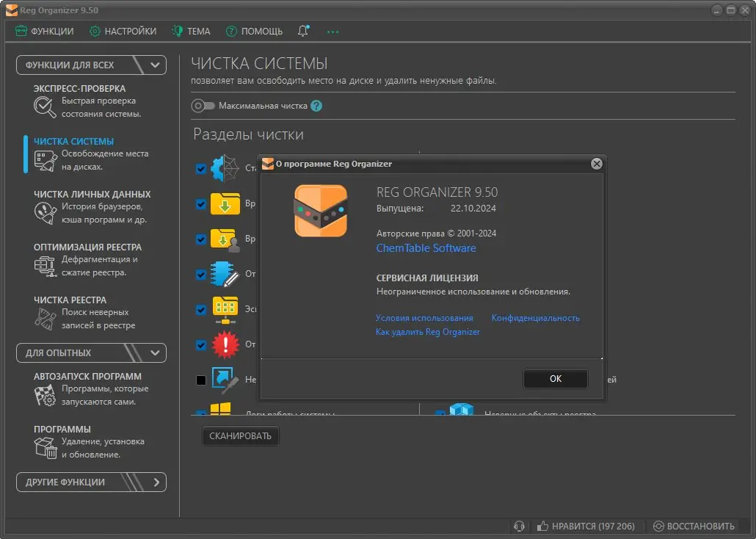
Task: Click СЕРВИСНАЯ ЛИЦЕНЗИЯ text
Action: pyautogui.click(x=427, y=278)
